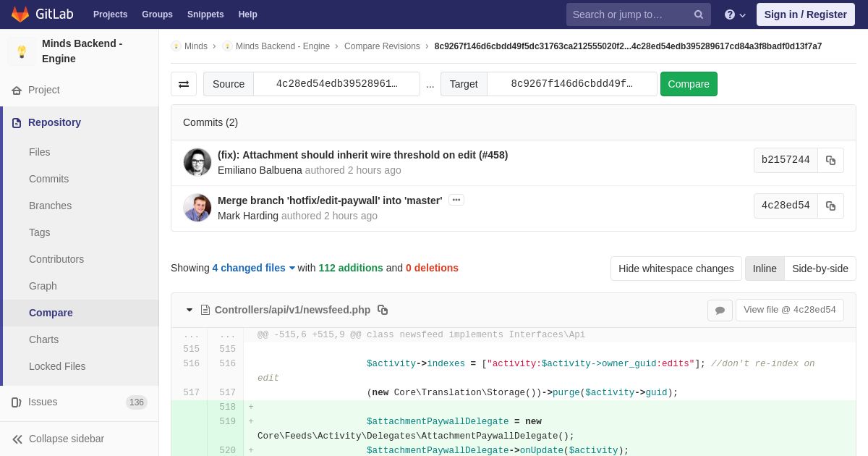Open Compare in sidebar
868x456 pixels.
point(51,313)
